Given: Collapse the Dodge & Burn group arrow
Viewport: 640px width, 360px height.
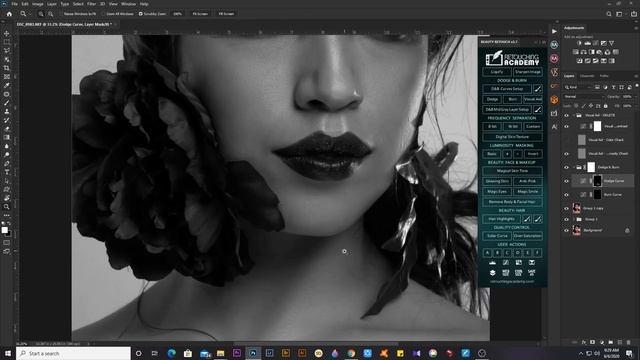Looking at the screenshot, I should coord(573,167).
